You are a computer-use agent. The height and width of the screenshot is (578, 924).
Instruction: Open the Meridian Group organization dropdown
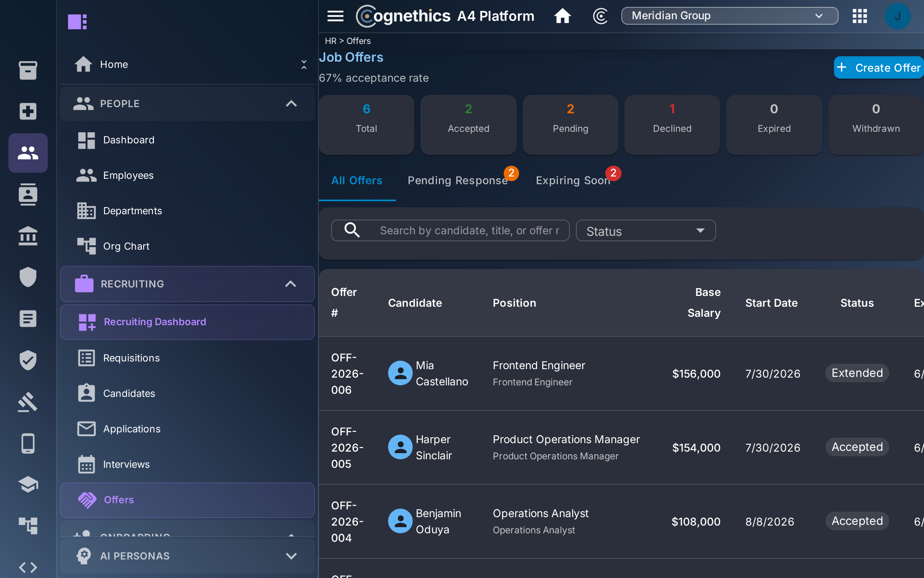[729, 16]
